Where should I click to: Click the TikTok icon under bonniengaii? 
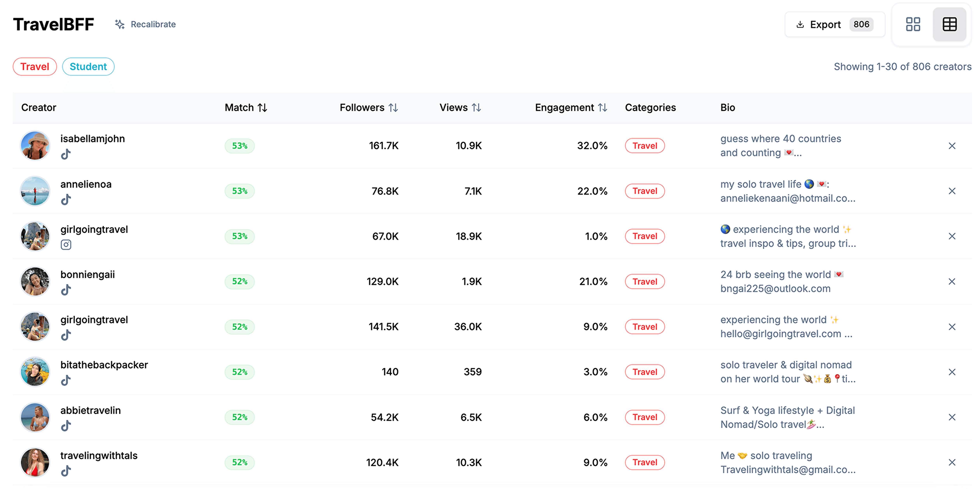click(x=66, y=290)
